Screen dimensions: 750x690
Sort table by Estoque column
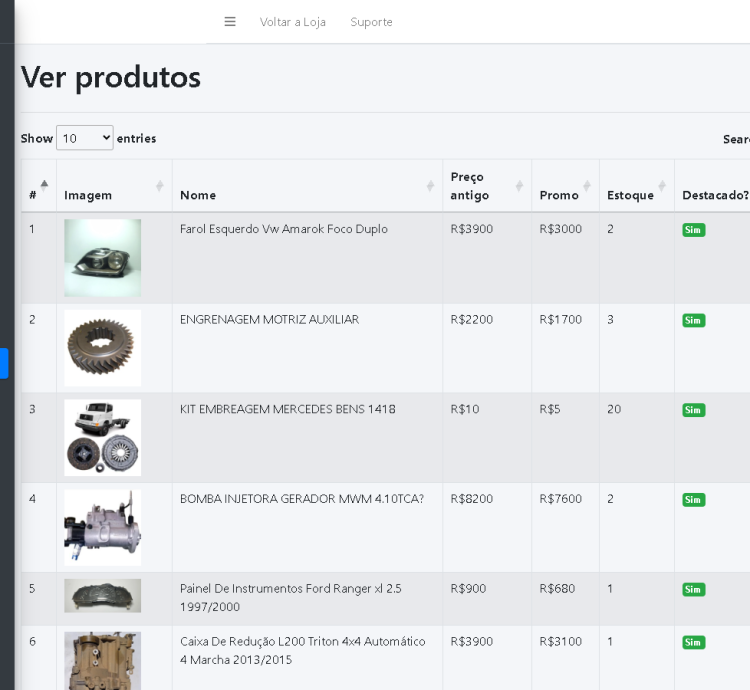pyautogui.click(x=637, y=186)
